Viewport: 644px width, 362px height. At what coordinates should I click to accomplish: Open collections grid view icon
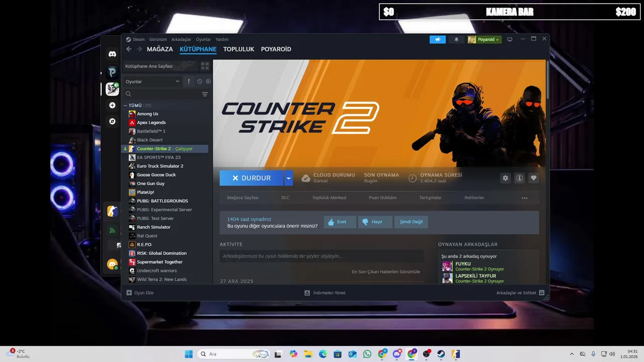[205, 66]
